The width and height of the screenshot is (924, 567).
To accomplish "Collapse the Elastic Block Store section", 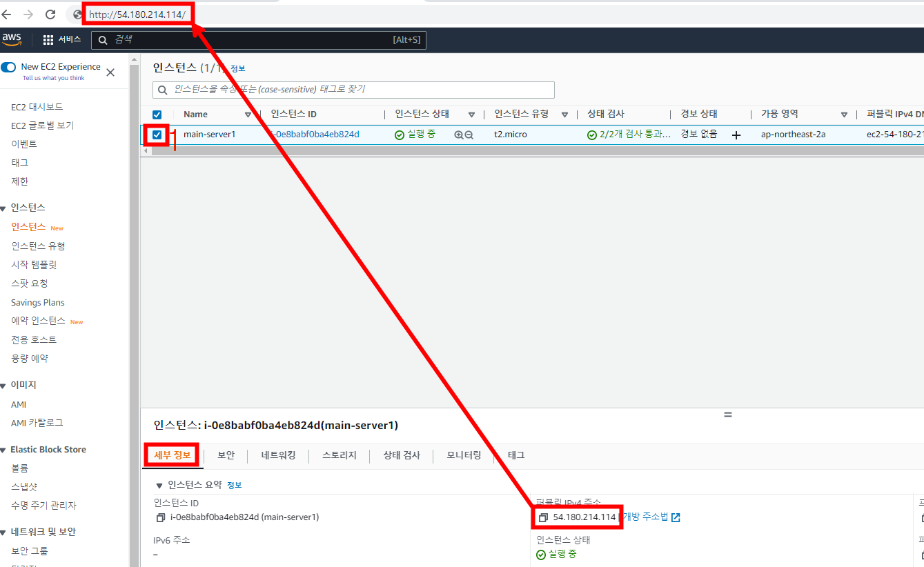I will click(3, 450).
